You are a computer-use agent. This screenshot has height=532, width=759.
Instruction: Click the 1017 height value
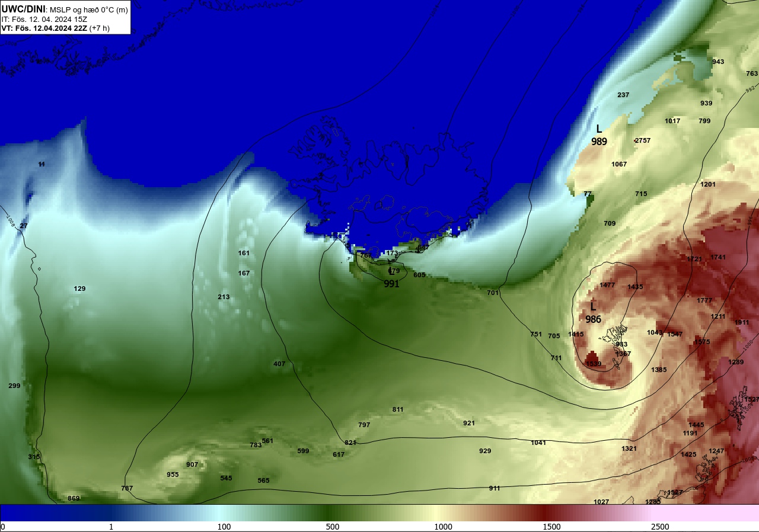(672, 121)
